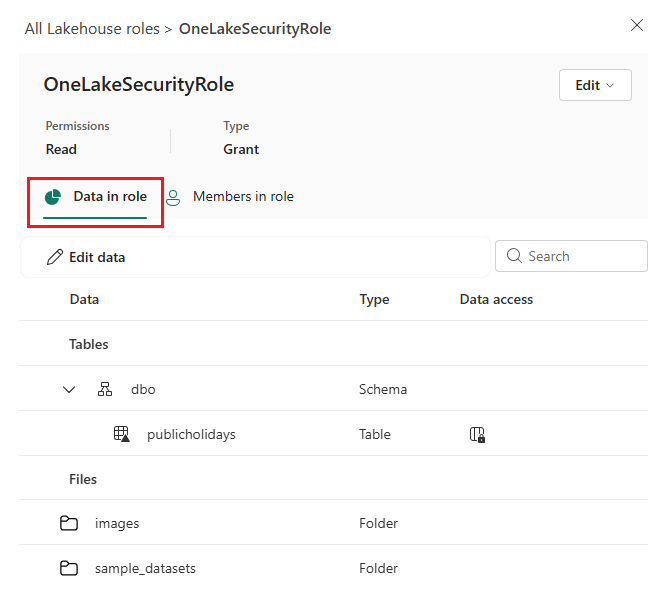This screenshot has height=607, width=664.
Task: Click the publicholidays table icon
Action: (x=122, y=434)
